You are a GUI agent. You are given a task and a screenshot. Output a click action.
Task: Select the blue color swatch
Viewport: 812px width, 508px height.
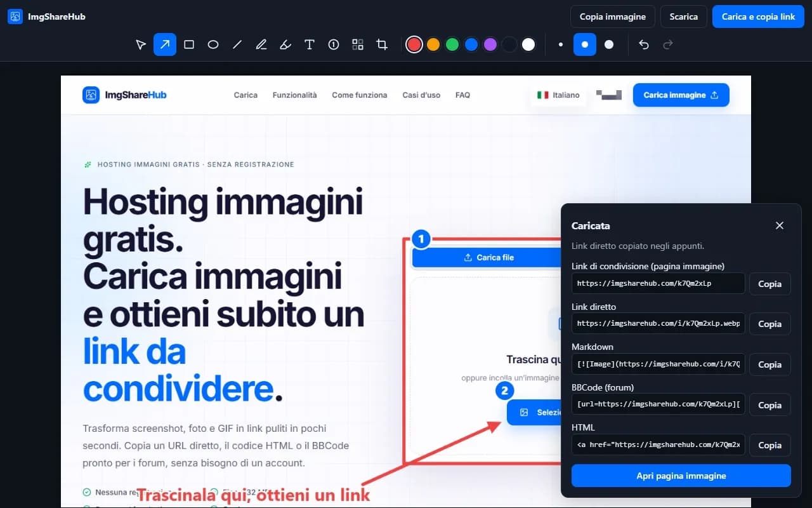(x=471, y=44)
